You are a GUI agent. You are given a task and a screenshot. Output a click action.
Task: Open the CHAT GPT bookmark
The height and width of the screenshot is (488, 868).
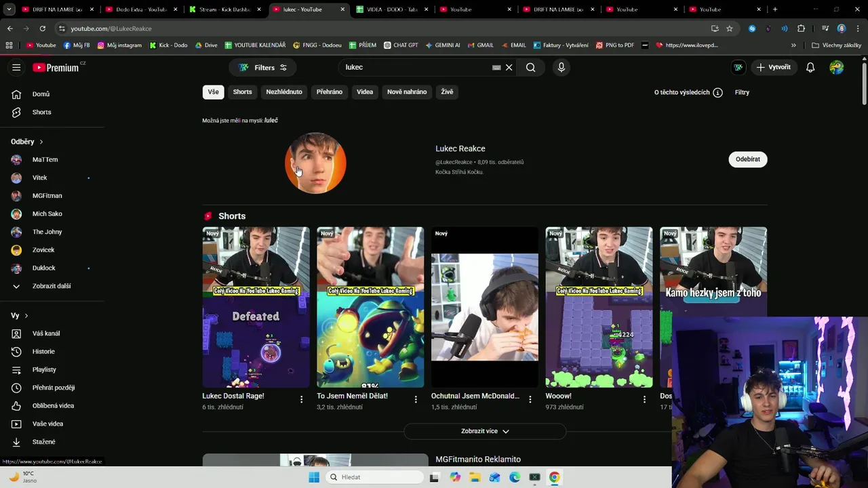(401, 45)
